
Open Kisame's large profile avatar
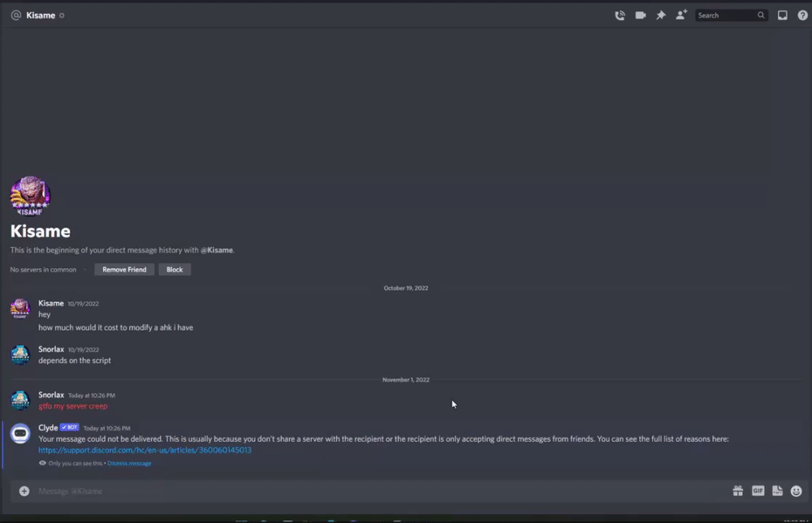point(30,197)
